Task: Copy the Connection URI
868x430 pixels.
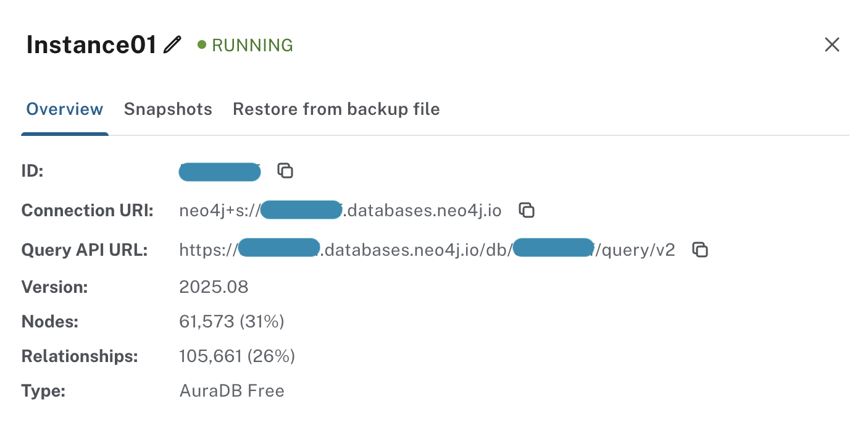Action: [x=526, y=211]
